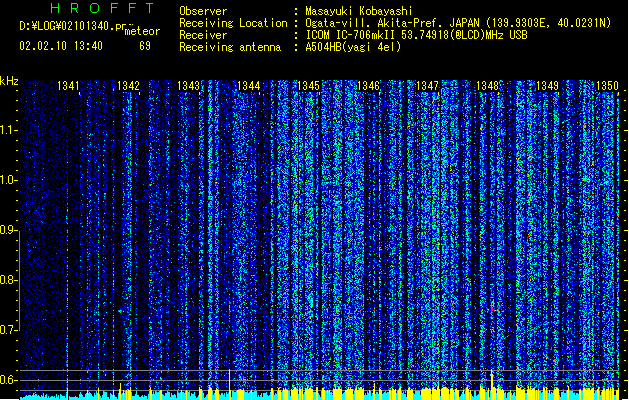Screen dimensions: 629x400
Task: Click the 1342 time marker
Action: [128, 86]
